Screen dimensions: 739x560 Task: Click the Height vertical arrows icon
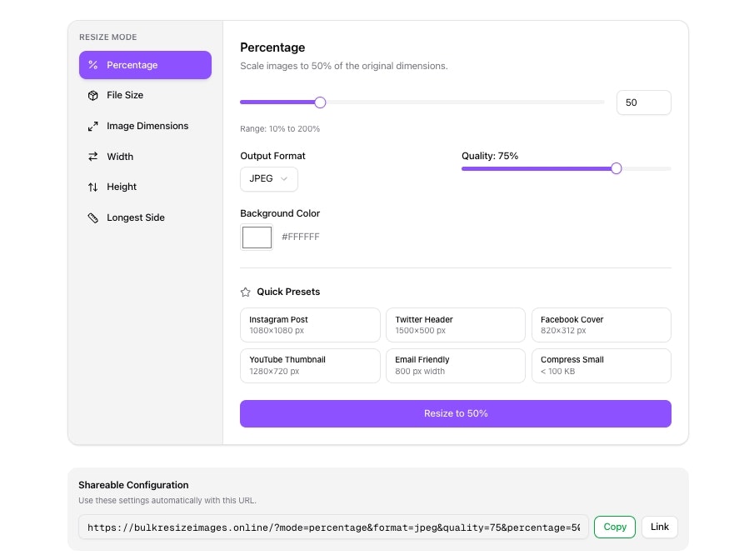click(93, 187)
